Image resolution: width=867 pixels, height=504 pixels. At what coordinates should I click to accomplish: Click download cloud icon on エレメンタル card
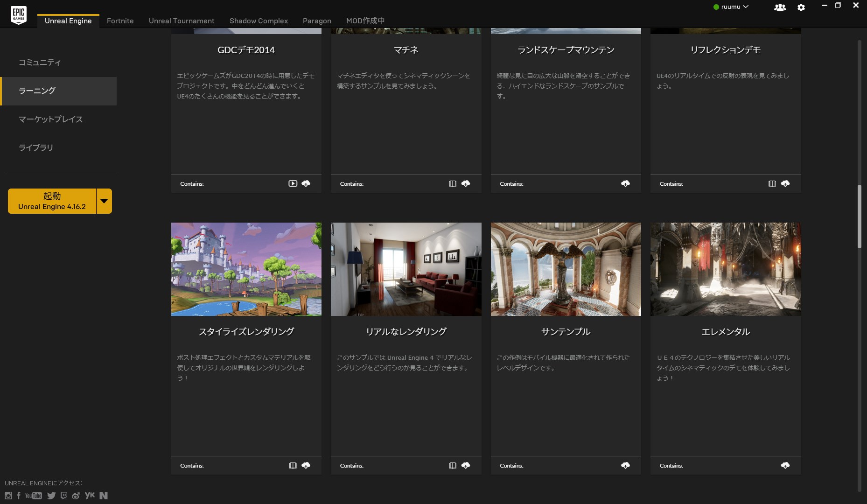785,465
